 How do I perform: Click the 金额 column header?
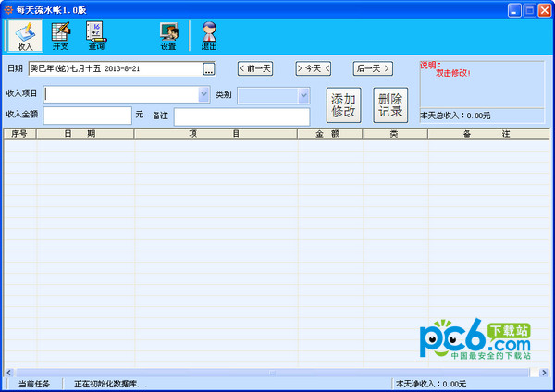[x=329, y=134]
